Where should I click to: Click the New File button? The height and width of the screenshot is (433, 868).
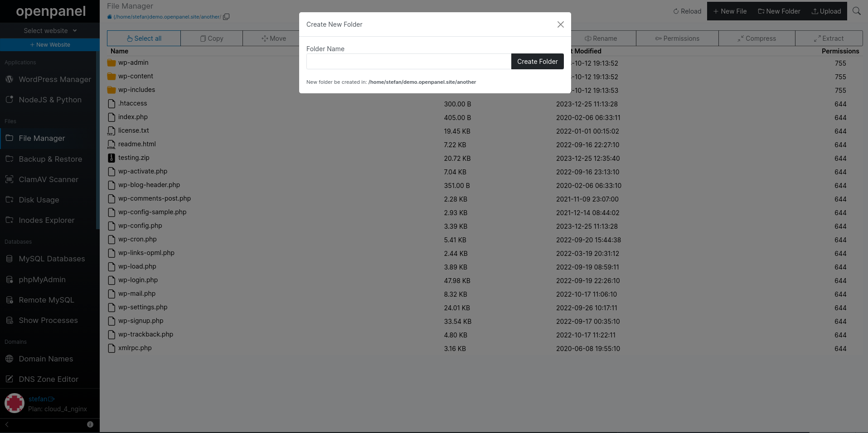730,11
